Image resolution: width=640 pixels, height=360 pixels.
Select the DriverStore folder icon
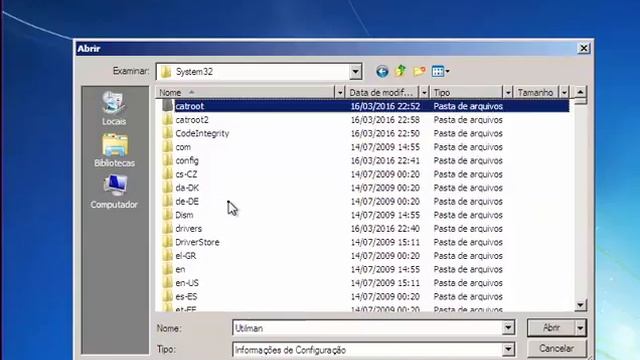click(x=167, y=242)
